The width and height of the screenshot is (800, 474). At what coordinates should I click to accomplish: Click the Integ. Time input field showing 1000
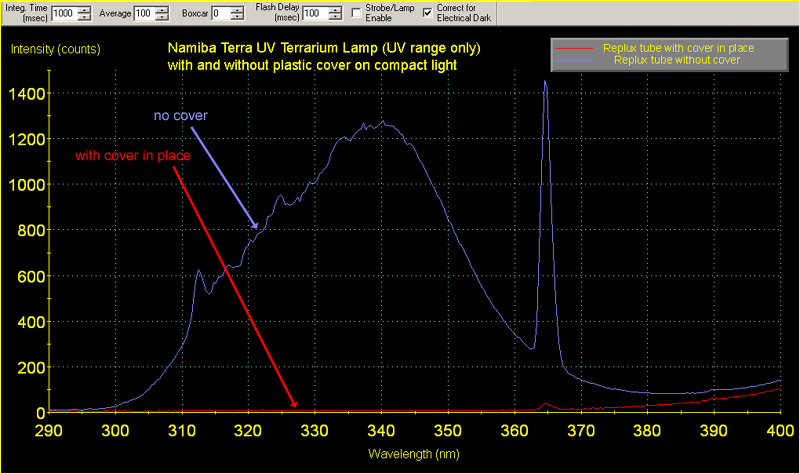(x=64, y=13)
